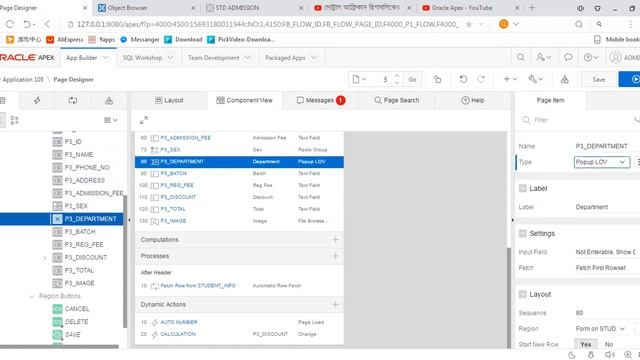Select P3_ID in the tree
Screen dimensions: 640x360
click(x=73, y=142)
